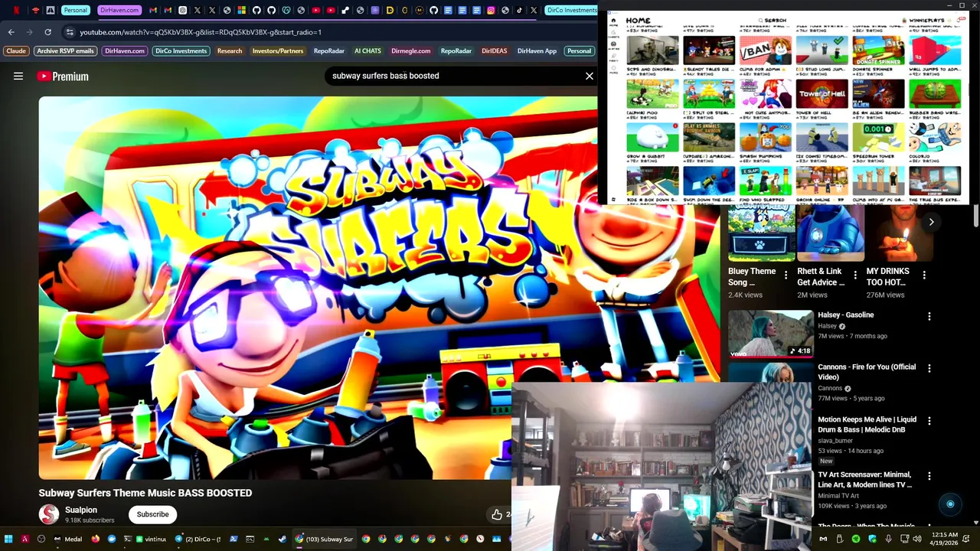The image size is (980, 551).
Task: Open Archive RSVP emails bookmark
Action: pos(65,51)
